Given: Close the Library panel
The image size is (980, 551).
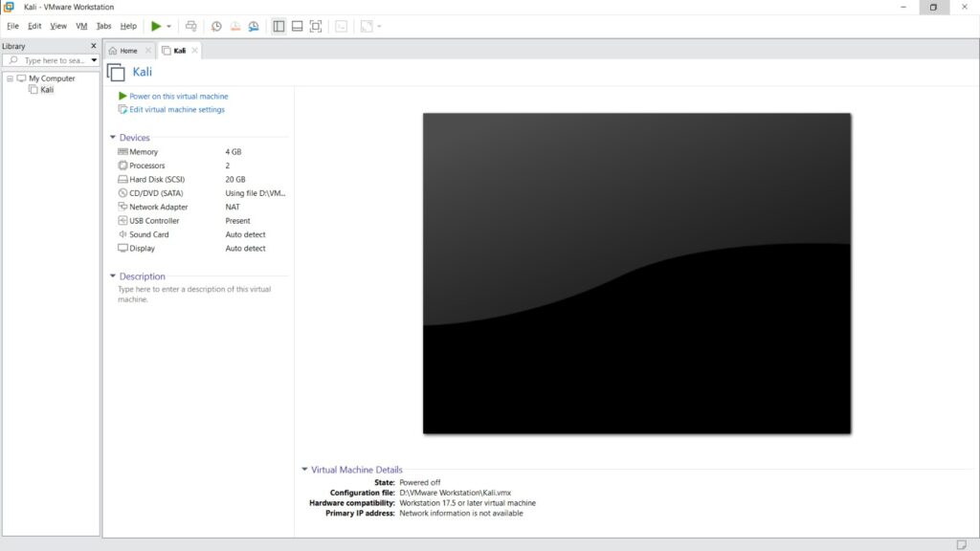Looking at the screenshot, I should 93,46.
